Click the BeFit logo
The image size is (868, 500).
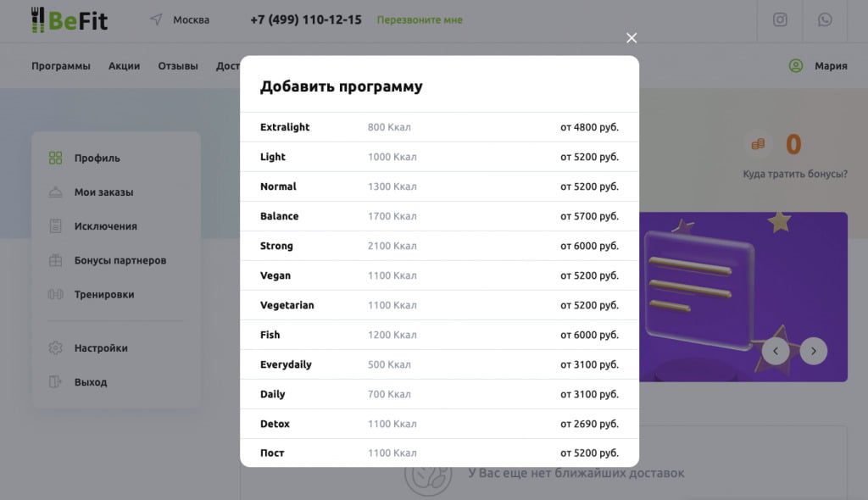point(70,19)
